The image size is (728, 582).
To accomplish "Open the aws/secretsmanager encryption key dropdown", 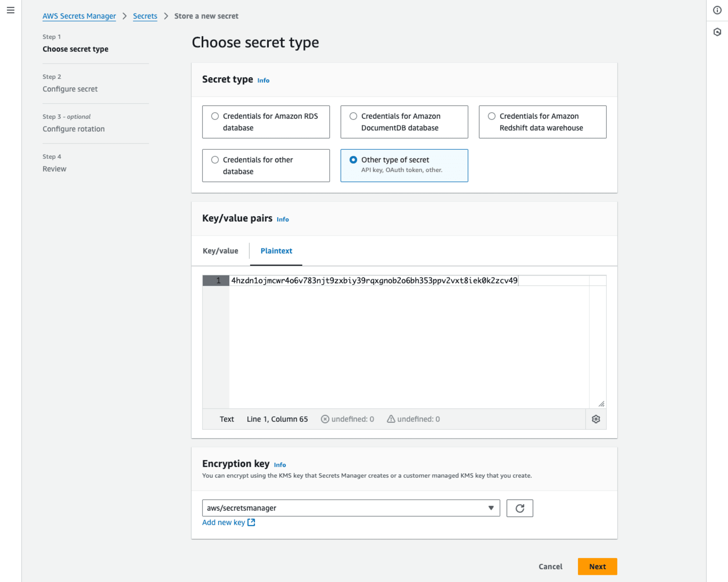I will click(x=491, y=508).
